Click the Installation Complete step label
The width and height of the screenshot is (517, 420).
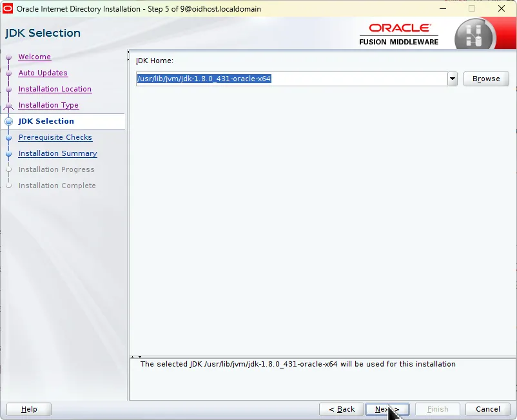tap(57, 186)
